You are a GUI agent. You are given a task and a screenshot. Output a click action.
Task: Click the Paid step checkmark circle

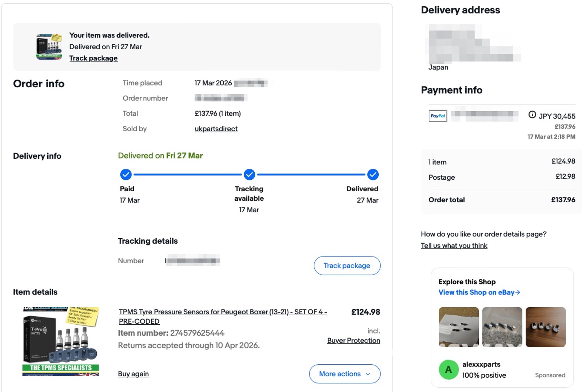(x=126, y=175)
